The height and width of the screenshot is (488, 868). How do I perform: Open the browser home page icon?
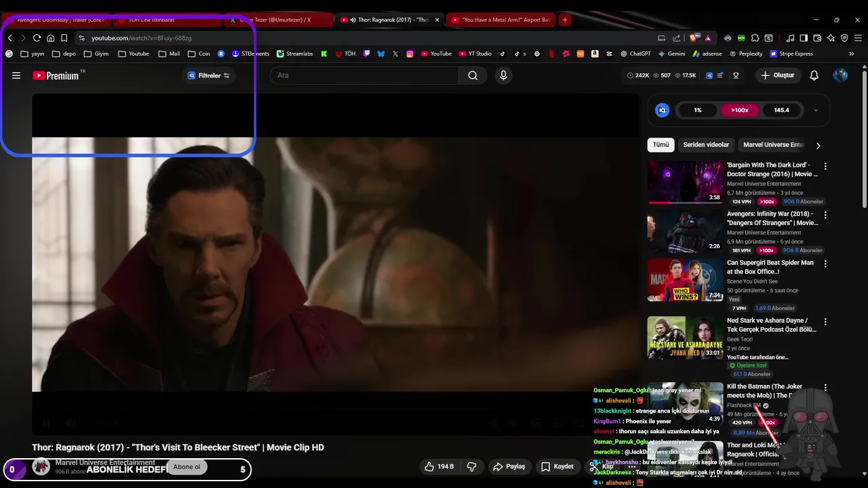[50, 38]
